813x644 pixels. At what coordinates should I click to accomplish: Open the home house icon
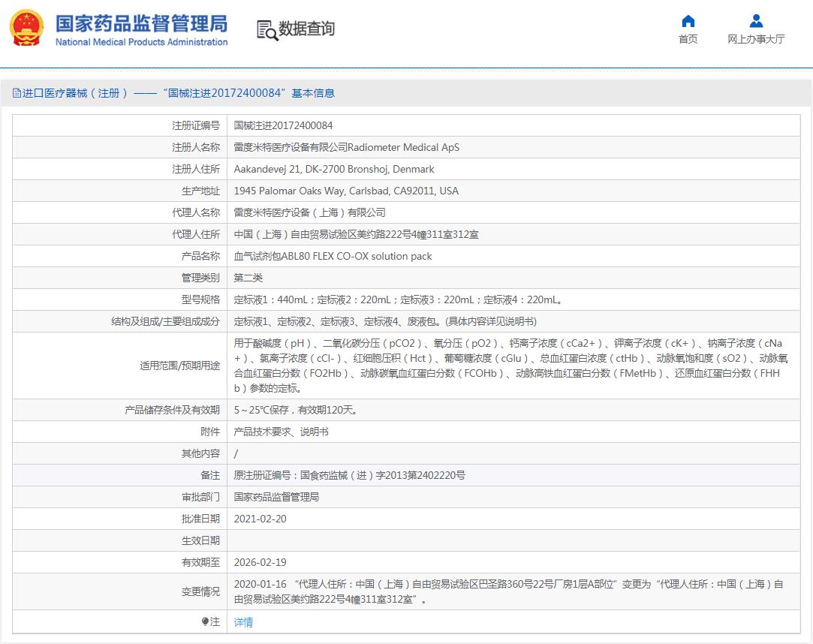[688, 21]
